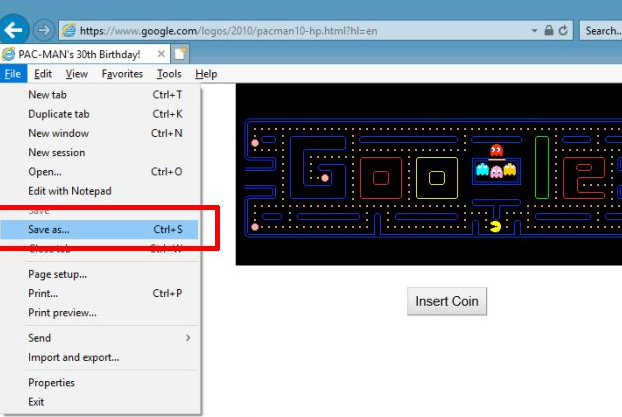Click the Search box in toolbar
This screenshot has width=622, height=417.
point(602,31)
